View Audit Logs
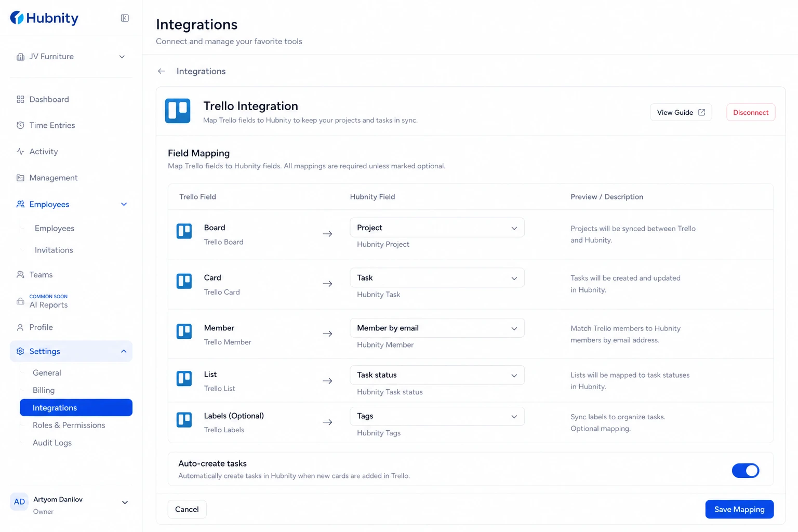798x532 pixels. coord(52,443)
